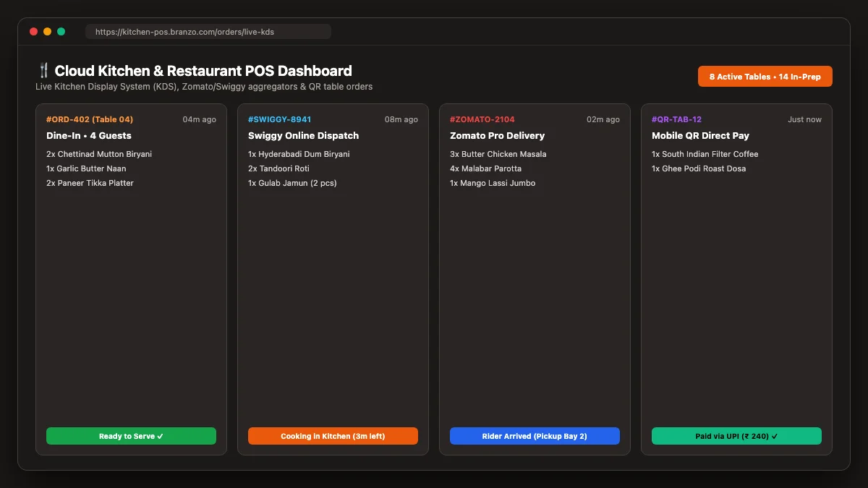Click 1x Gulab Jamun (2 pcs) item
The width and height of the screenshot is (868, 488).
(292, 183)
